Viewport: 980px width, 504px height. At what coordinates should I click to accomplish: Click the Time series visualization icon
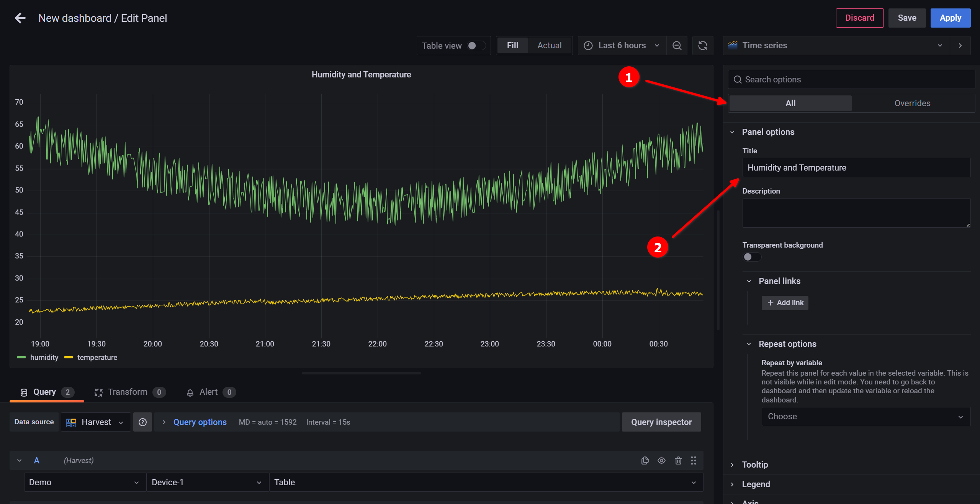[x=733, y=45]
